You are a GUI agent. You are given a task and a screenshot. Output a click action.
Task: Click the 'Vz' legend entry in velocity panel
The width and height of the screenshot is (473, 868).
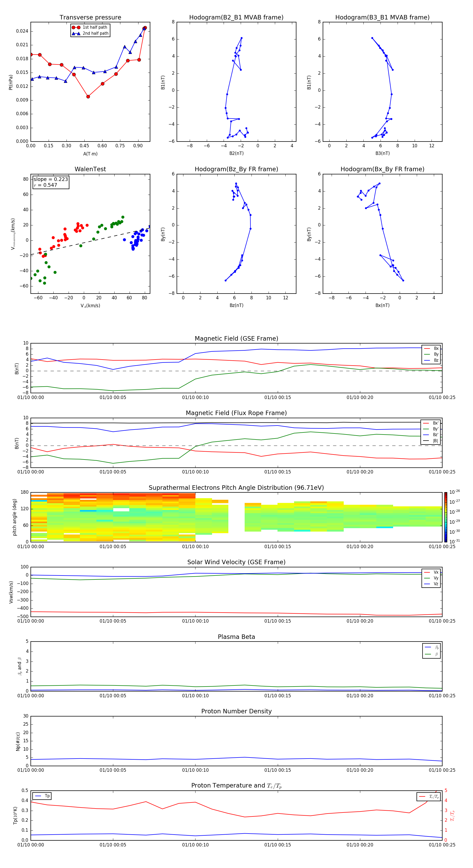tap(431, 584)
